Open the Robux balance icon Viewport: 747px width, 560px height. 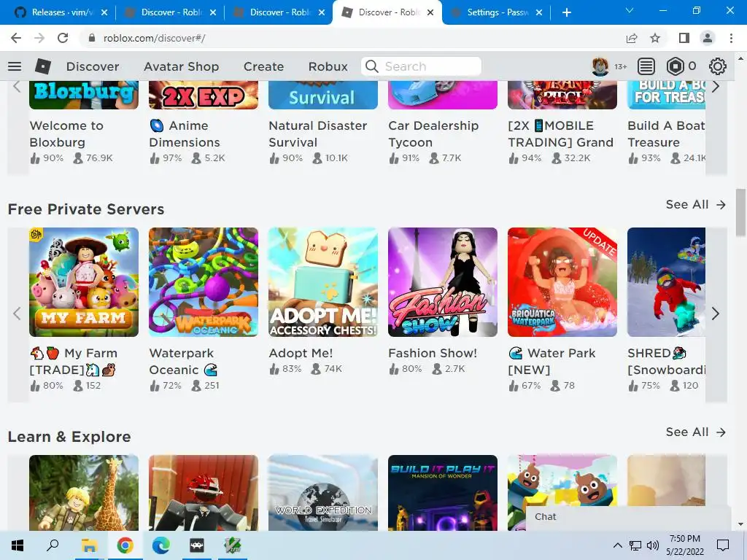click(675, 66)
